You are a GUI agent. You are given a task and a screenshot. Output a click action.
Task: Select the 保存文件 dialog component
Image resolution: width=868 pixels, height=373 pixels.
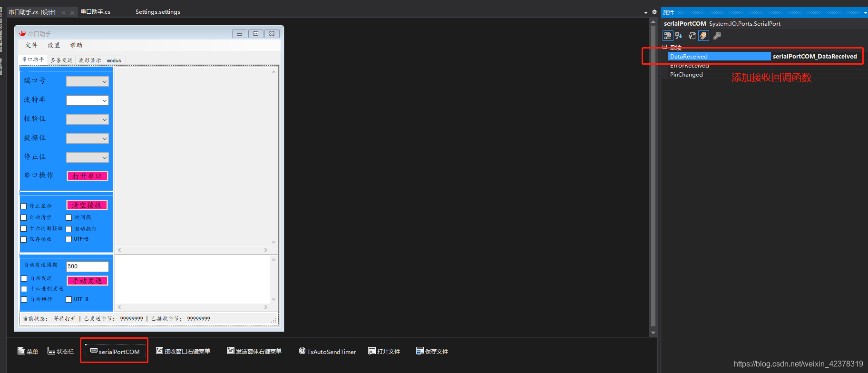point(432,351)
